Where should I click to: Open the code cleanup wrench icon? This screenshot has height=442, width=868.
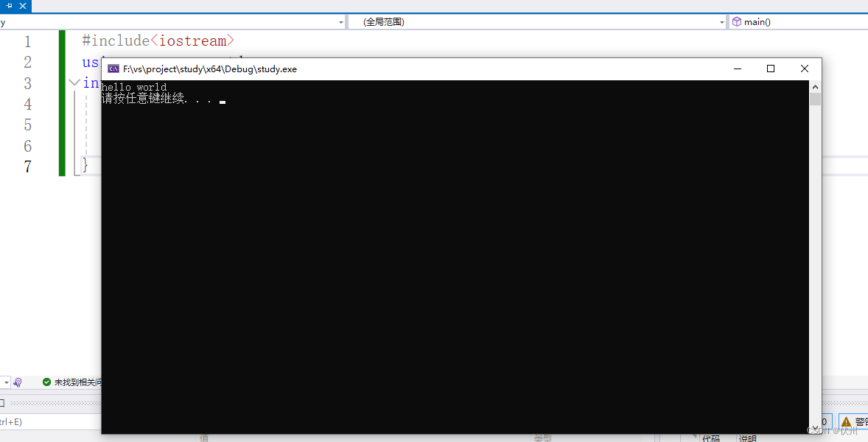pos(18,382)
